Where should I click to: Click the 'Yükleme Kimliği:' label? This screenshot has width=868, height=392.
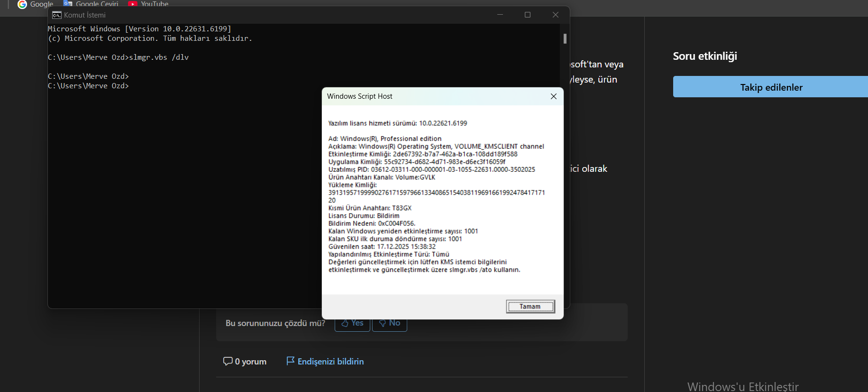pyautogui.click(x=353, y=185)
